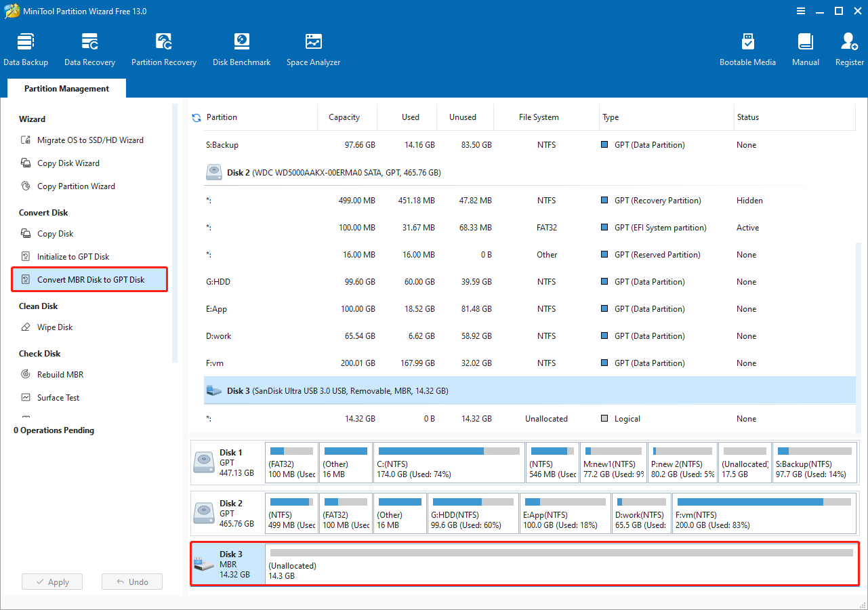Open the Space Analyzer
This screenshot has height=610, width=868.
(x=312, y=47)
